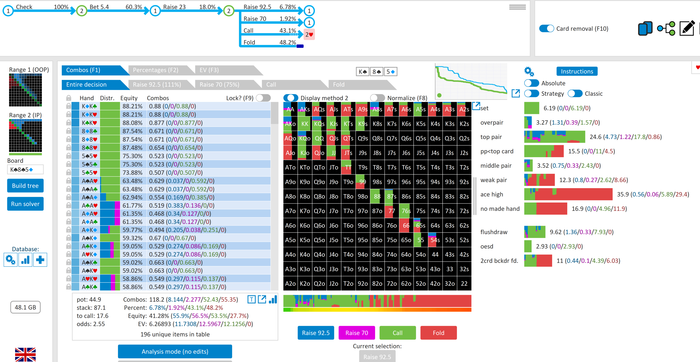
Task: Toggle Normalize (F8) switch
Action: coord(377,98)
